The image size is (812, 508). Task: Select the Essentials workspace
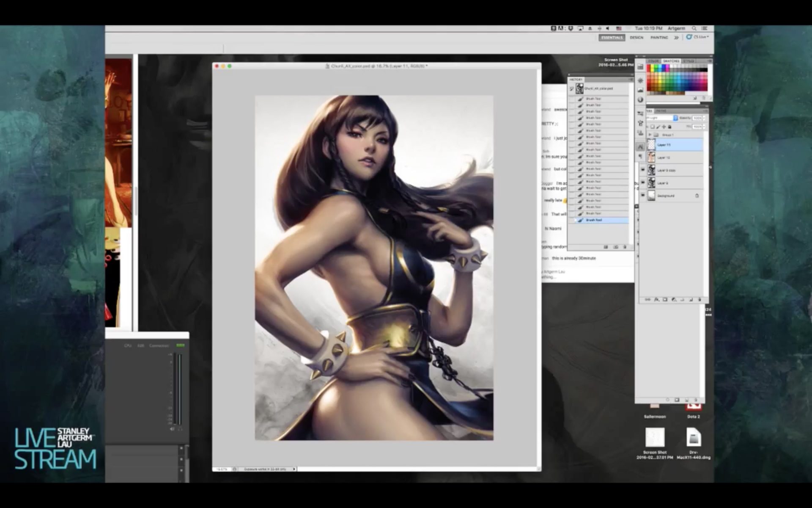[612, 38]
